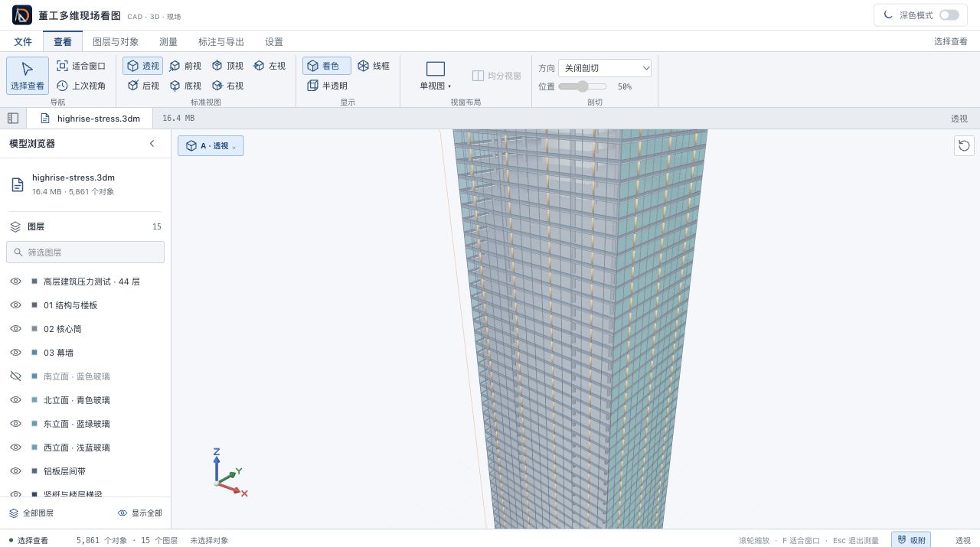Open the 文件 menu tab
Image resolution: width=980 pixels, height=547 pixels.
(23, 42)
